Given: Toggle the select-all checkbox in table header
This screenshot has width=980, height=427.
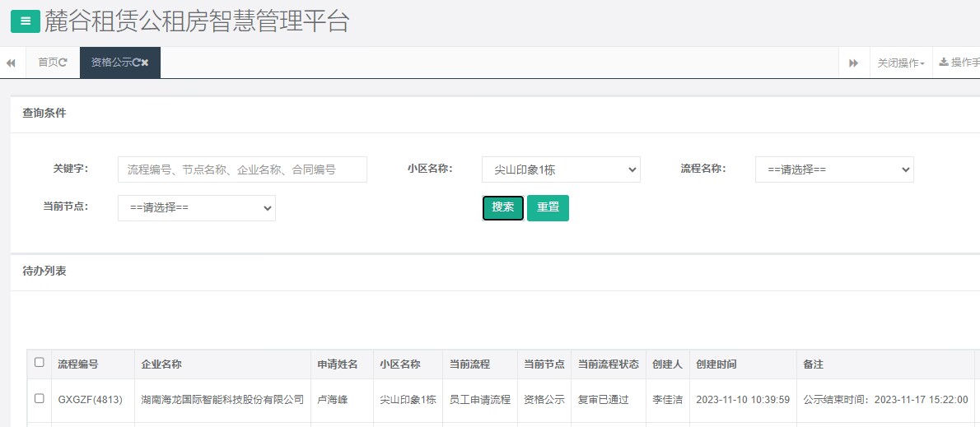Looking at the screenshot, I should click(40, 363).
